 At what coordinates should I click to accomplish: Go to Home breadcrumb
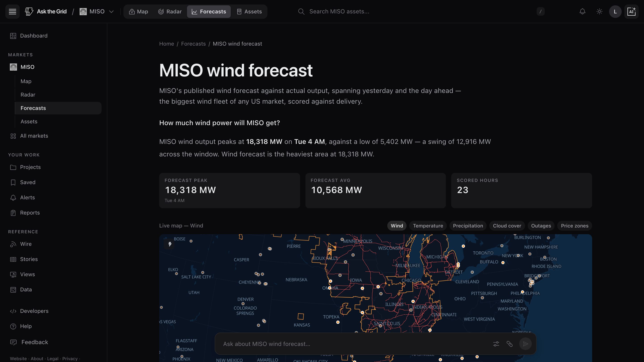coord(167,44)
